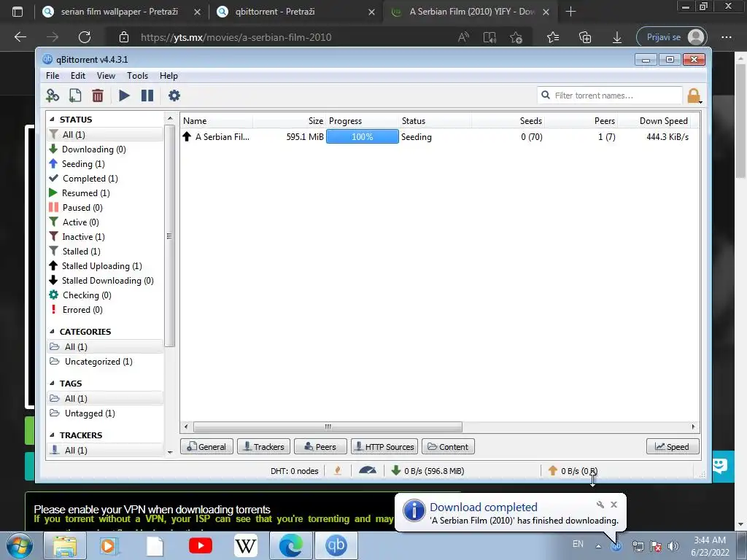This screenshot has width=747, height=560.
Task: Sort by the Name column header
Action: (217, 121)
